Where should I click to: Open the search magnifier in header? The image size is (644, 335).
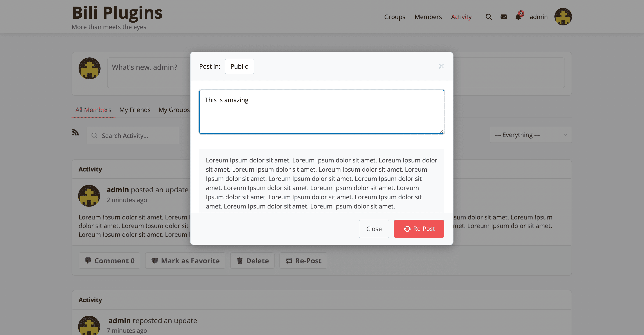pos(489,17)
